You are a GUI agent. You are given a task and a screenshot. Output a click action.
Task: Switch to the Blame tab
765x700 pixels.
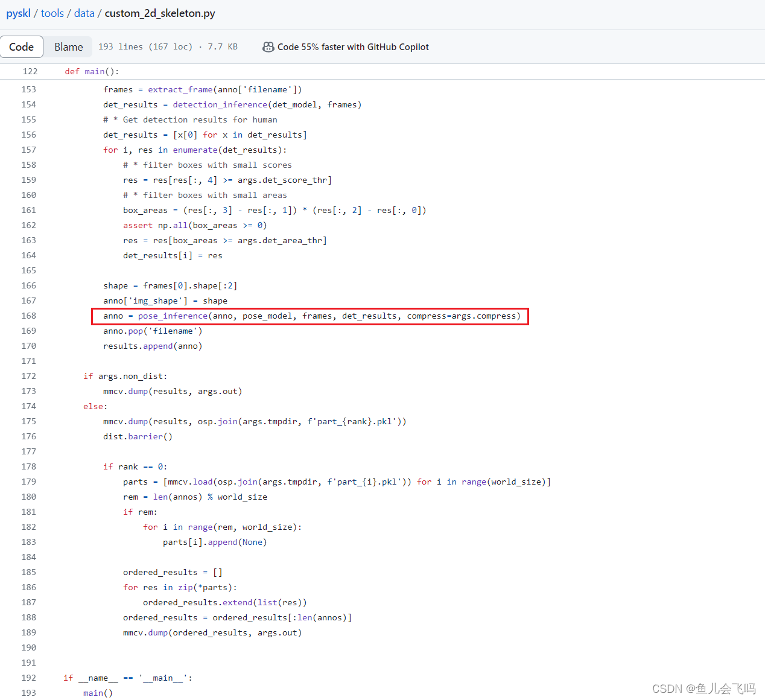coord(68,46)
